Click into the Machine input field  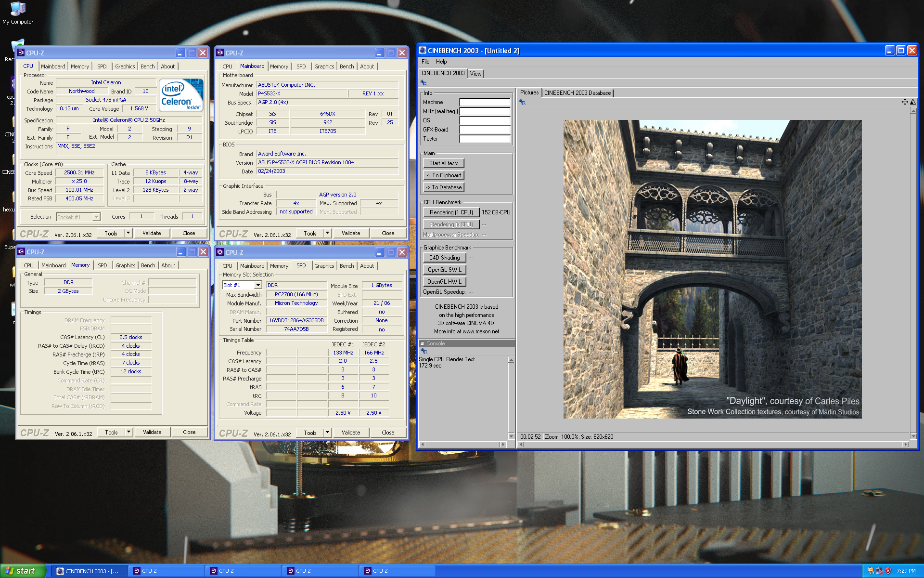(x=485, y=102)
